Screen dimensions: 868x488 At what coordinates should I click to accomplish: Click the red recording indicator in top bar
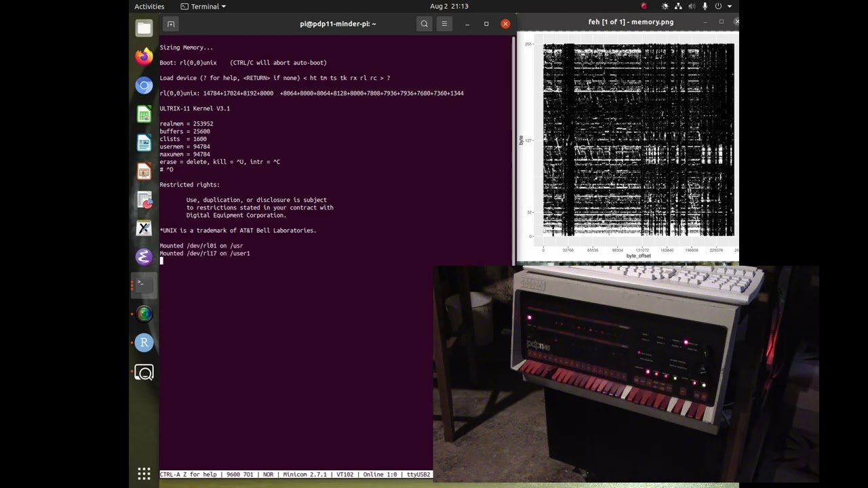tap(644, 6)
